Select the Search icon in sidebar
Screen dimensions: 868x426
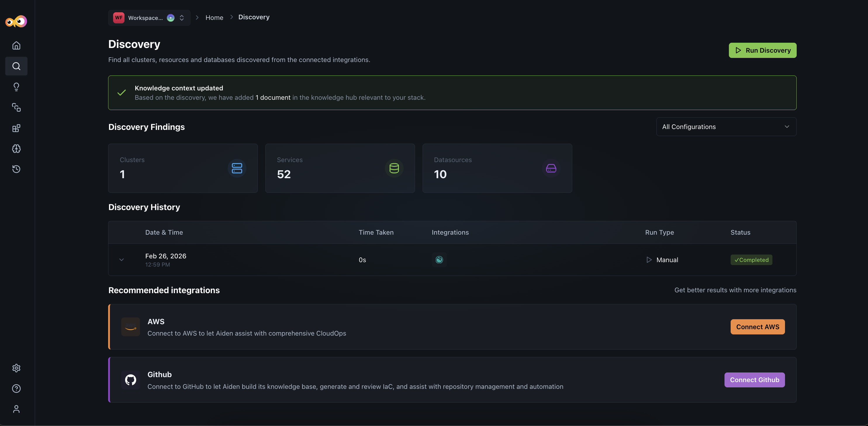[x=16, y=66]
